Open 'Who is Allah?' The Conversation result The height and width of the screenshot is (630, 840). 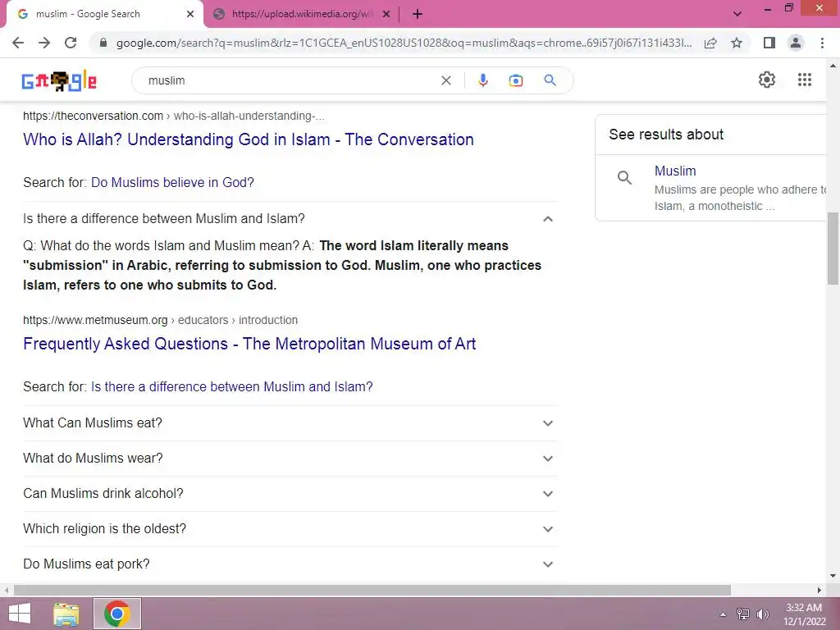tap(248, 139)
